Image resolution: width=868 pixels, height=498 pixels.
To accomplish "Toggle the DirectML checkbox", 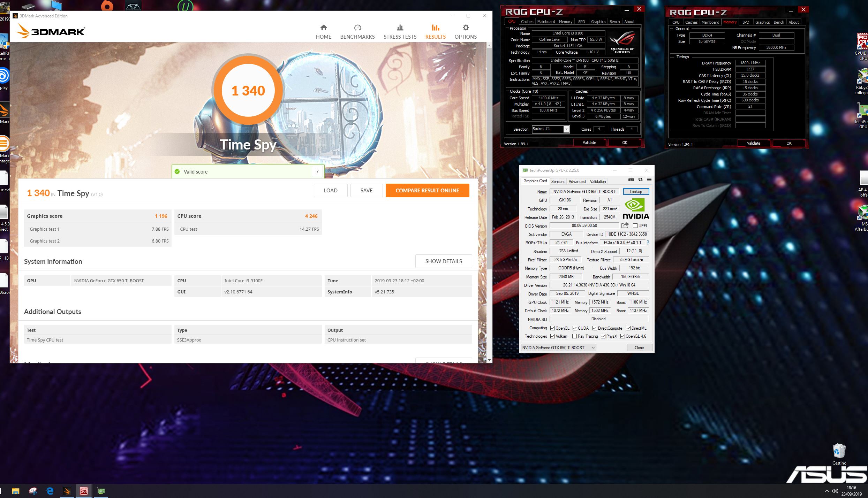I will click(628, 328).
